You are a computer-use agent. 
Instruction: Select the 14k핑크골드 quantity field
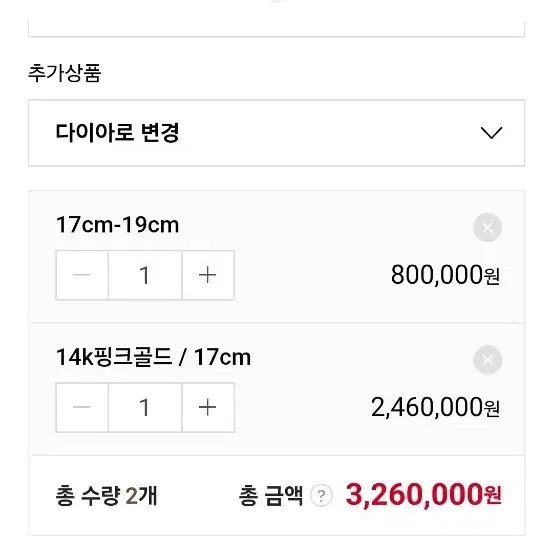coord(145,407)
